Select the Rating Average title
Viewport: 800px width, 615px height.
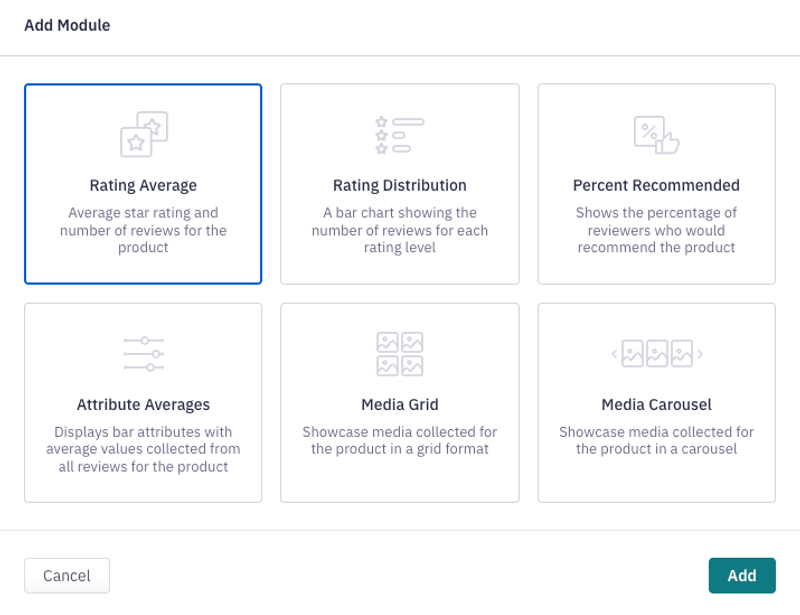point(143,185)
